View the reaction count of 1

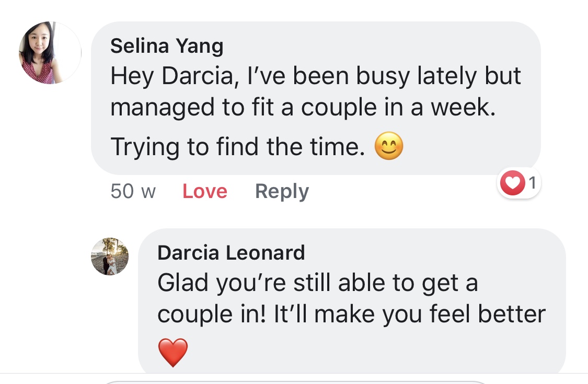tap(532, 183)
